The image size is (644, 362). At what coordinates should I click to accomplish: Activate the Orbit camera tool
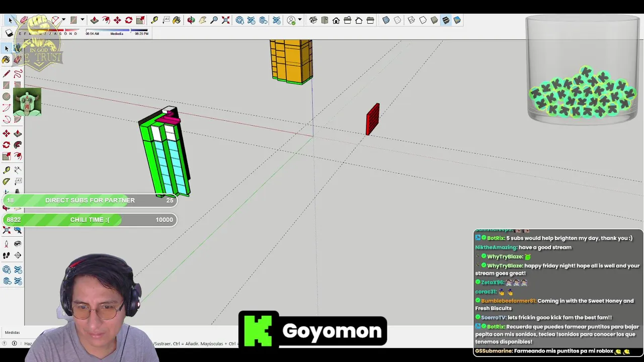(x=191, y=20)
